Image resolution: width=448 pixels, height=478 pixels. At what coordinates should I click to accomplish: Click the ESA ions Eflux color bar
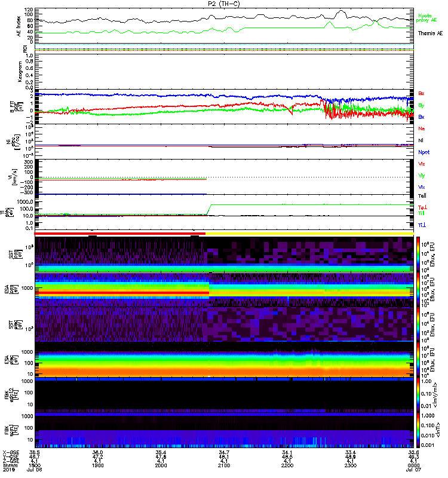419,289
